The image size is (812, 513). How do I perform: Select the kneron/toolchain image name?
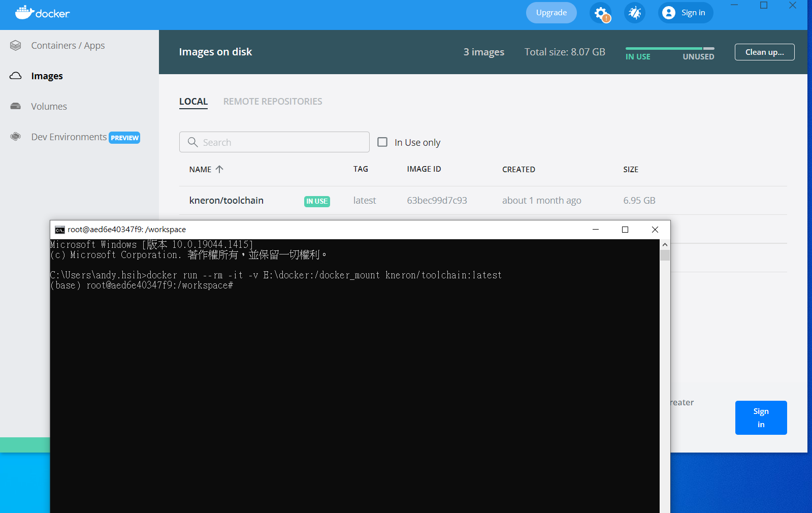click(226, 201)
